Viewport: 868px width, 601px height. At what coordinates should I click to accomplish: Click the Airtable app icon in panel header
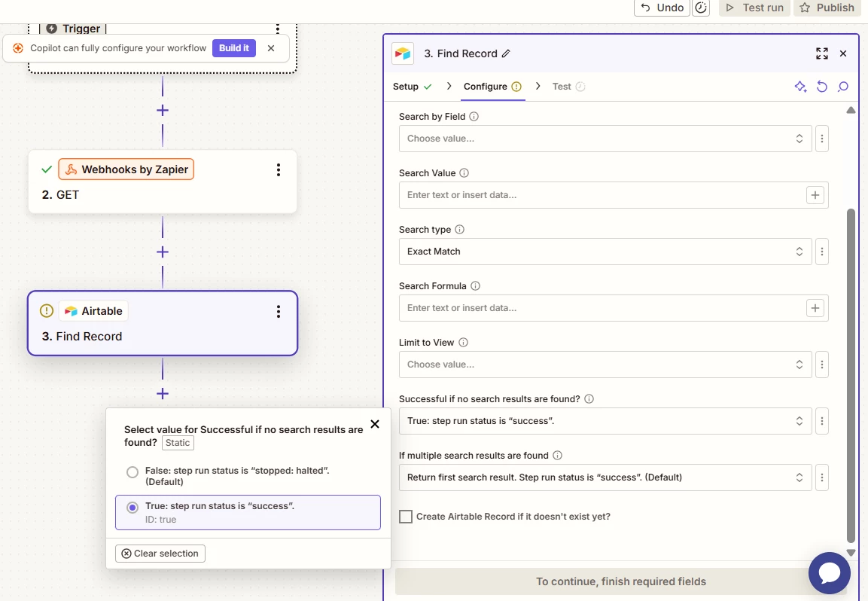tap(403, 53)
